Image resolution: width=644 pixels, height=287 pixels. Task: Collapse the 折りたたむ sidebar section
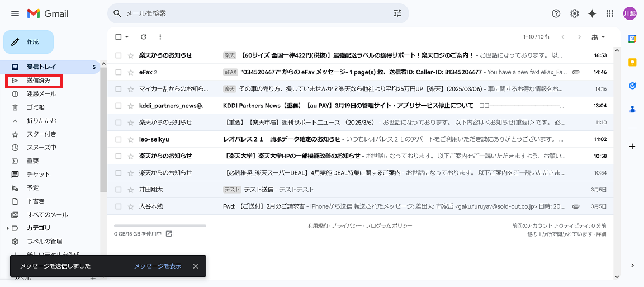pos(41,121)
